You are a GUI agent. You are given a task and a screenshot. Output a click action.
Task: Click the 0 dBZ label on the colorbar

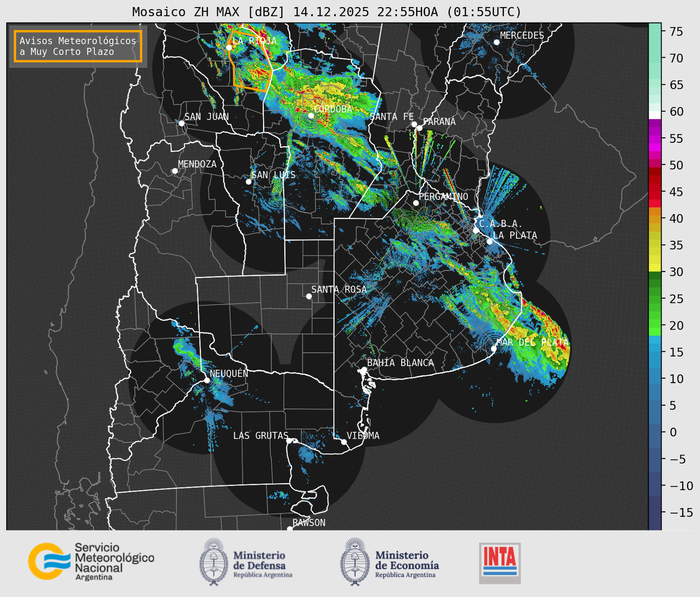(673, 432)
